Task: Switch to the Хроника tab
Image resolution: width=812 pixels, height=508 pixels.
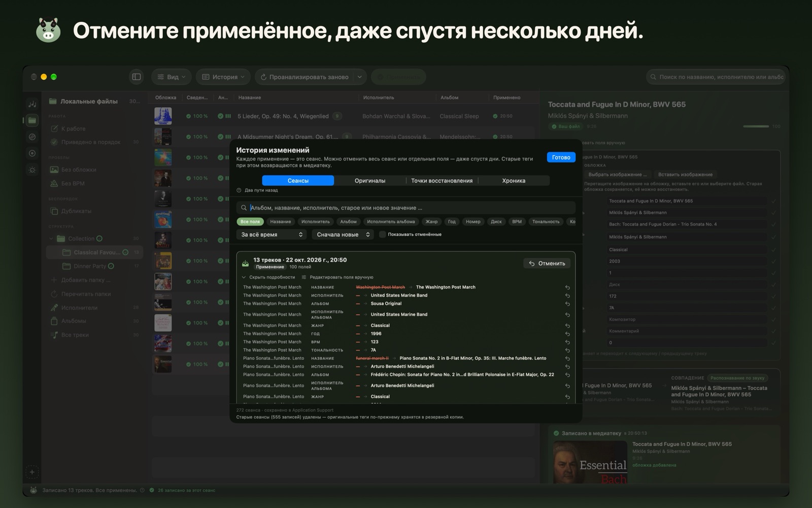Action: coord(514,180)
